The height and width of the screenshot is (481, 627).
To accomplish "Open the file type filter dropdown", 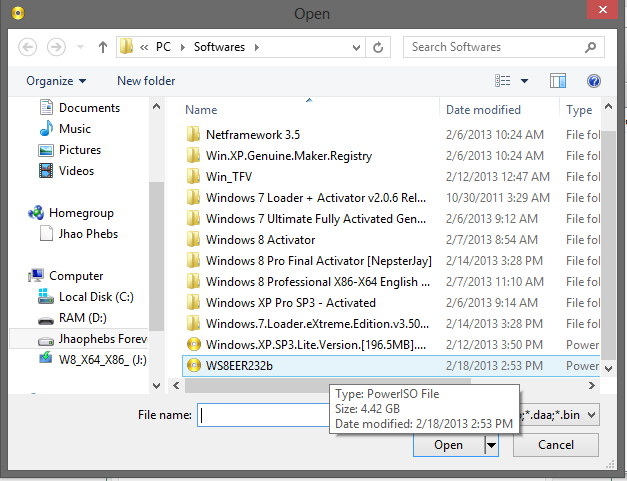I will 591,415.
